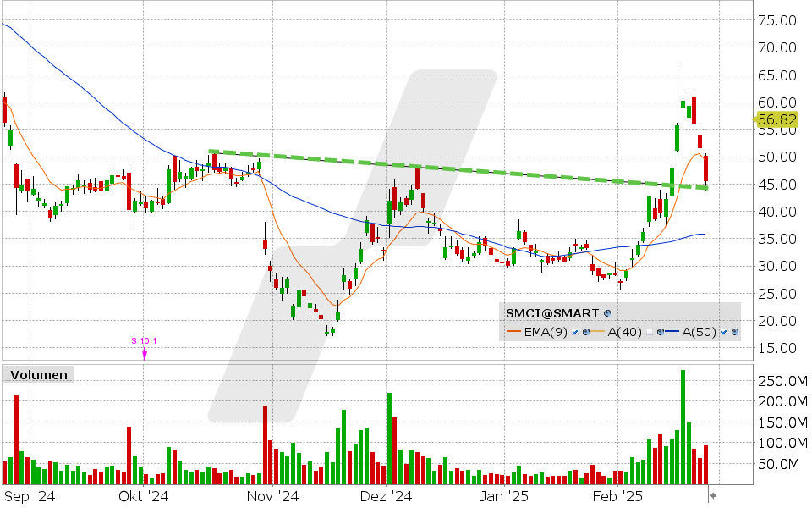
Task: Click the EMA(9) orange line color sample
Action: (x=513, y=332)
